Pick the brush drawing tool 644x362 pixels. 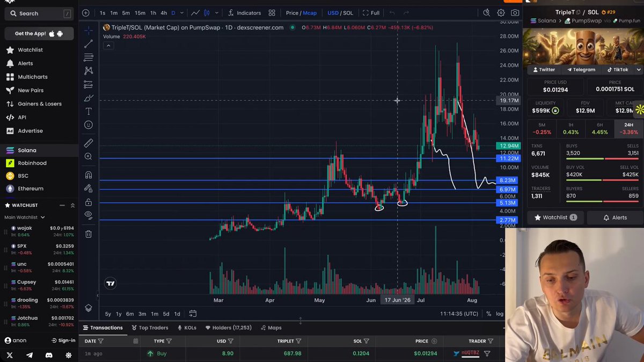tap(89, 98)
